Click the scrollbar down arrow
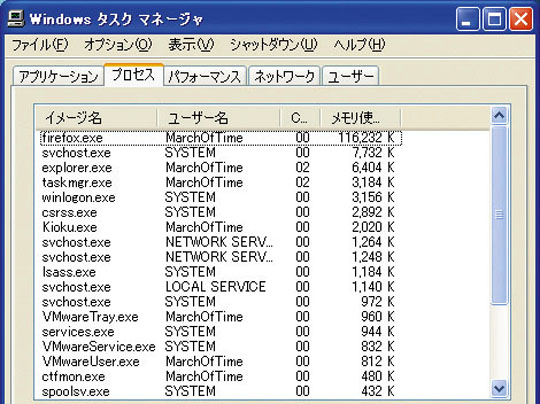Viewport: 540px width, 404px height. 499,389
